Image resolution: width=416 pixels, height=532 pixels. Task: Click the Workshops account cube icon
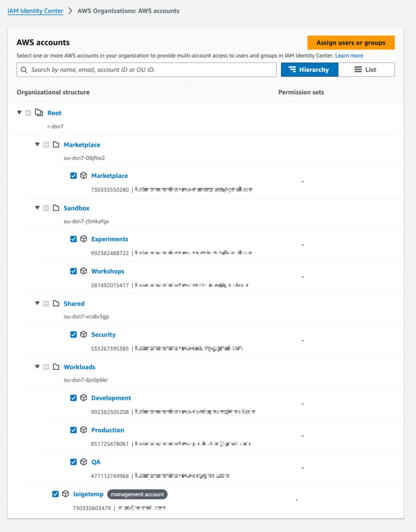click(x=84, y=271)
